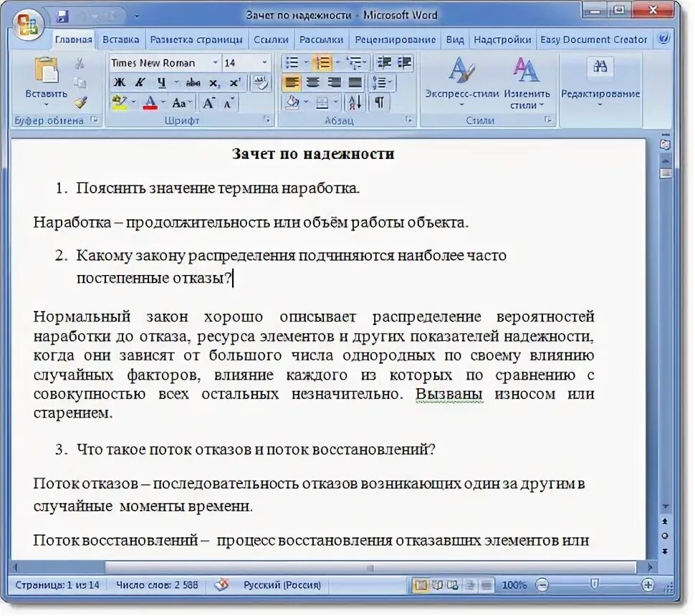The image size is (695, 616).
Task: Toggle strikethrough abc formatting
Action: tap(193, 82)
